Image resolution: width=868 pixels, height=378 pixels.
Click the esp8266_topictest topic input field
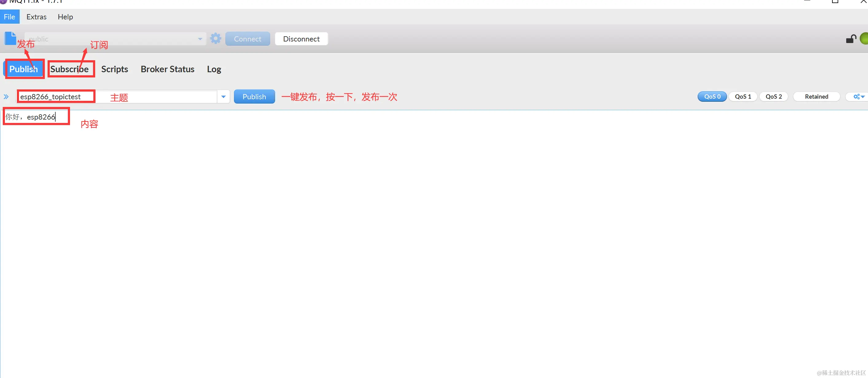(117, 97)
